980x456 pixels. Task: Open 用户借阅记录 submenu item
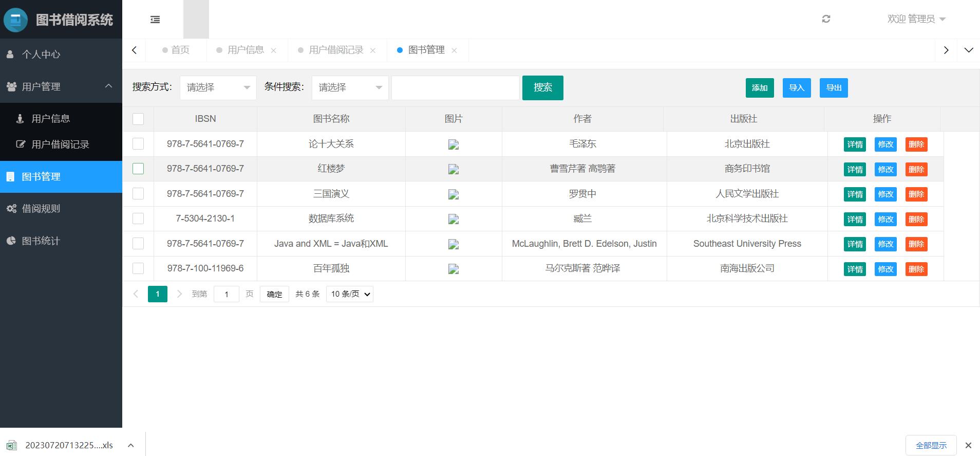point(61,144)
